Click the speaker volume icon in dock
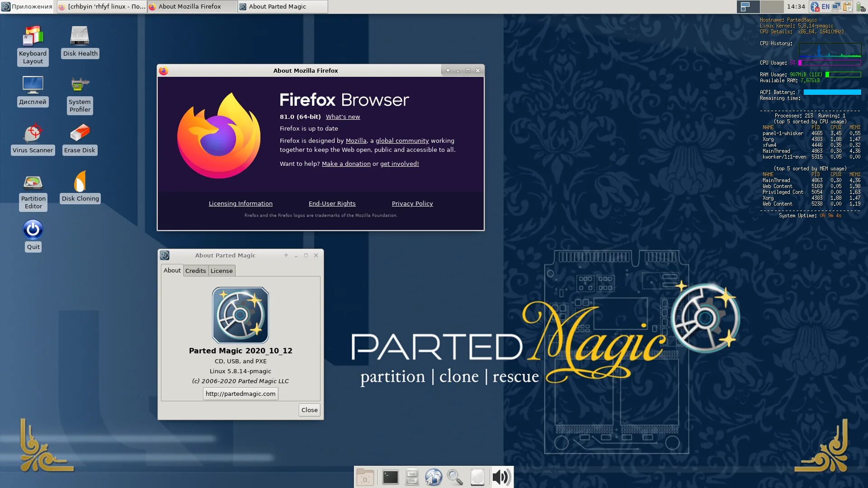Screen dimensions: 868x488 tap(501, 477)
